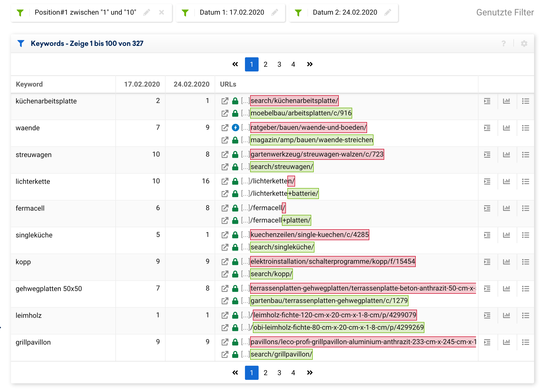Open the help question mark icon
Image resolution: width=546 pixels, height=392 pixels.
click(504, 44)
